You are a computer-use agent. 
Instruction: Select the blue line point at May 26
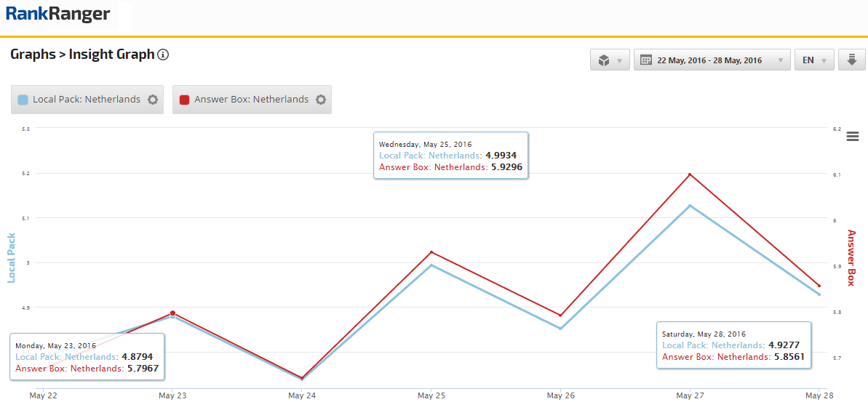pos(561,329)
